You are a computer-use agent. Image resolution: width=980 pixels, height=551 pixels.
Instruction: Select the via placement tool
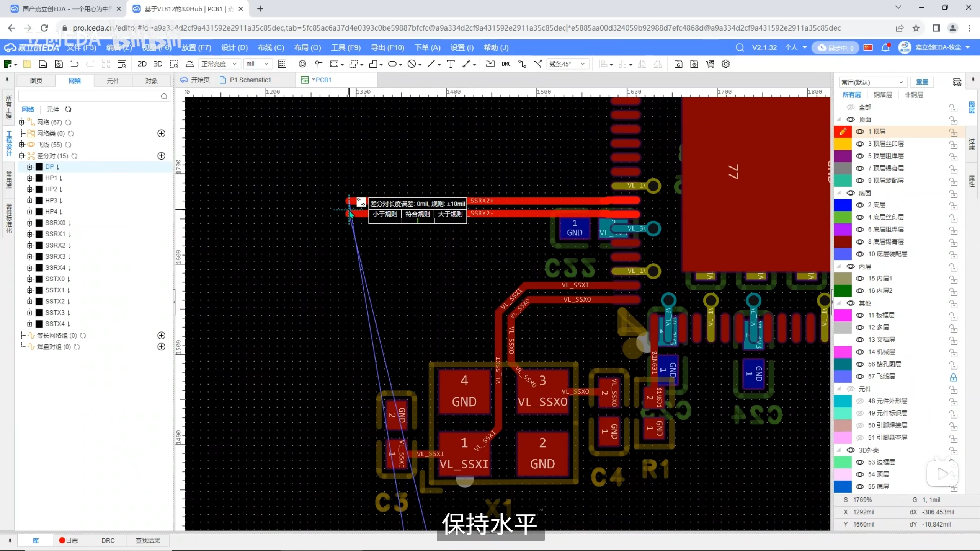coord(302,64)
